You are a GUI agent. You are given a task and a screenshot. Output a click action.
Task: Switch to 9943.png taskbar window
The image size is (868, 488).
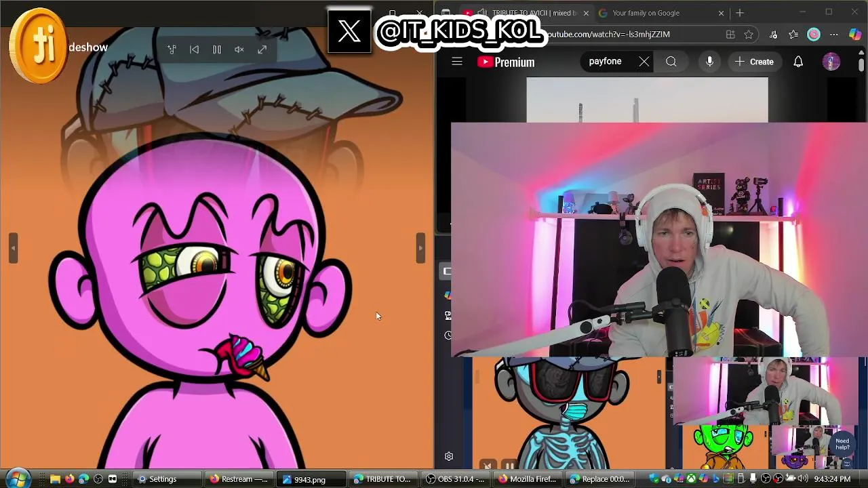(311, 479)
